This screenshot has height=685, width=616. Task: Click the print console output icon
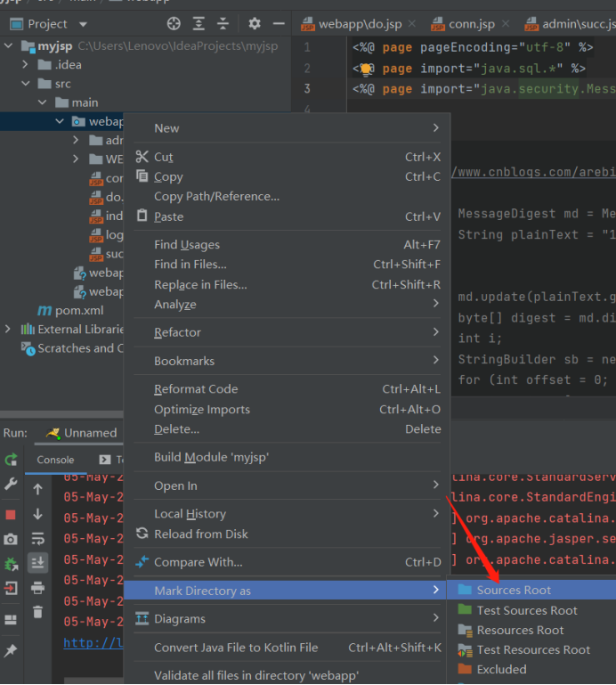pyautogui.click(x=37, y=588)
